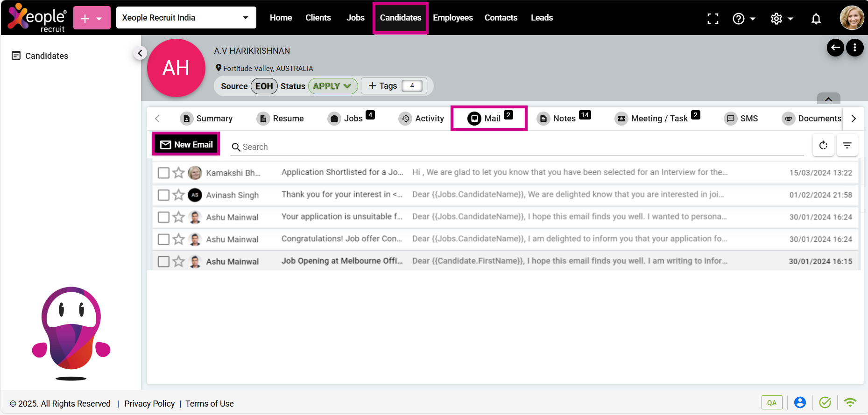This screenshot has width=868, height=415.
Task: Switch to the Notes tab
Action: (564, 119)
